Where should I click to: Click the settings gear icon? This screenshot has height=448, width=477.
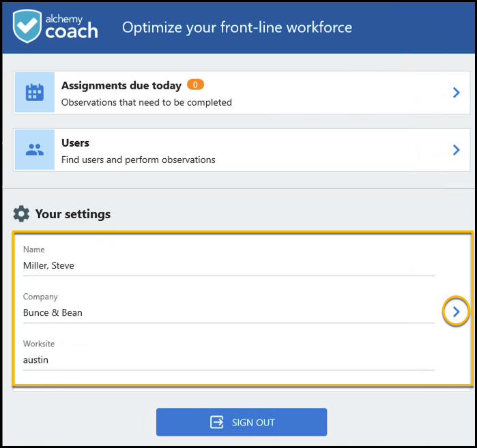[22, 214]
